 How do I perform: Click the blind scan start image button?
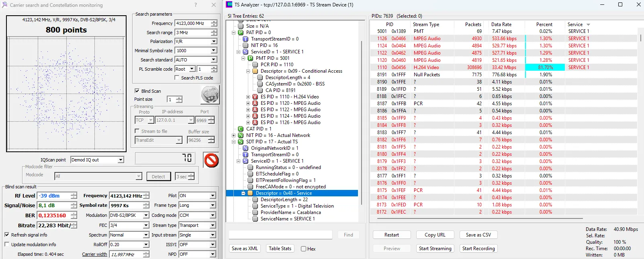(x=210, y=95)
